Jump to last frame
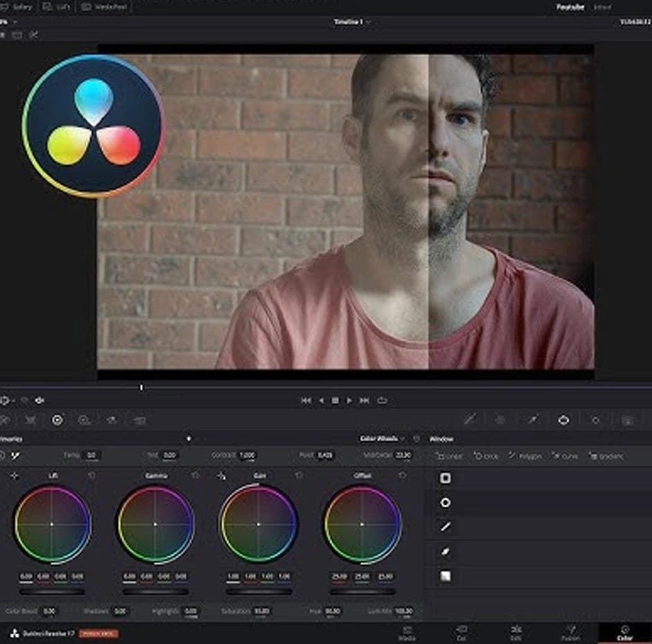The height and width of the screenshot is (644, 652). pos(364,400)
